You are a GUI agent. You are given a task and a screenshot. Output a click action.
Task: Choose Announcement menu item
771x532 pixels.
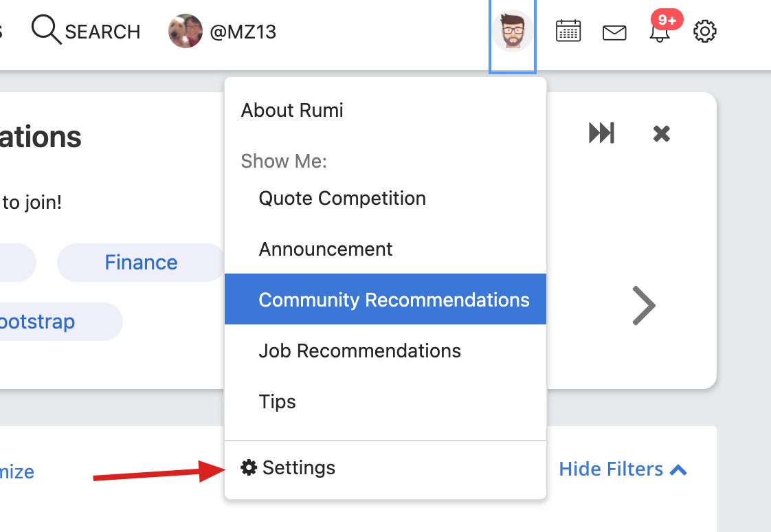pos(385,250)
